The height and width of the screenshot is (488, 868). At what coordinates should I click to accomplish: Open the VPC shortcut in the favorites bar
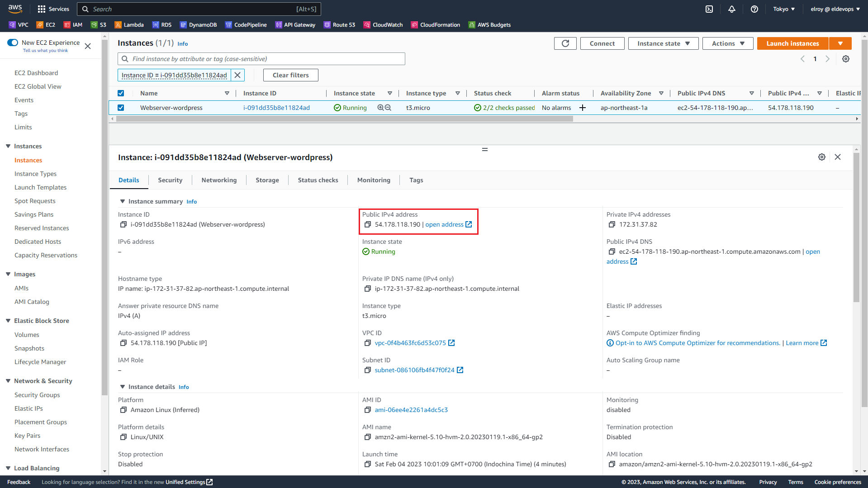(x=19, y=25)
